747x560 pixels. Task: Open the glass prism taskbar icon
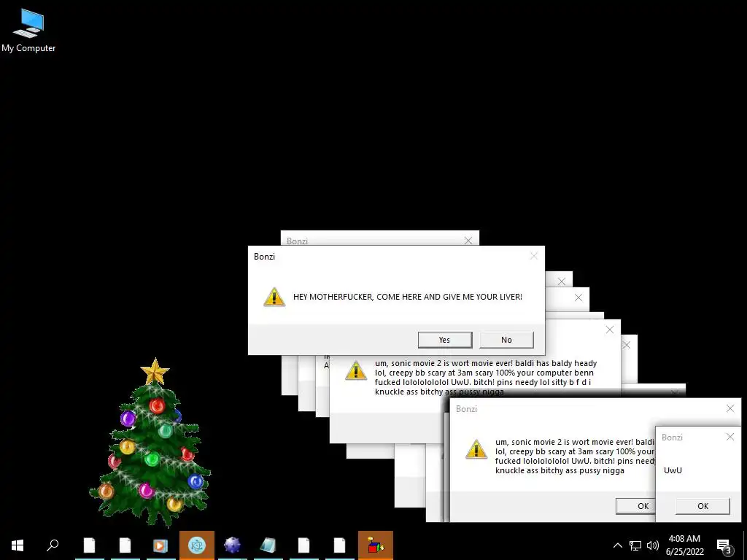click(268, 545)
